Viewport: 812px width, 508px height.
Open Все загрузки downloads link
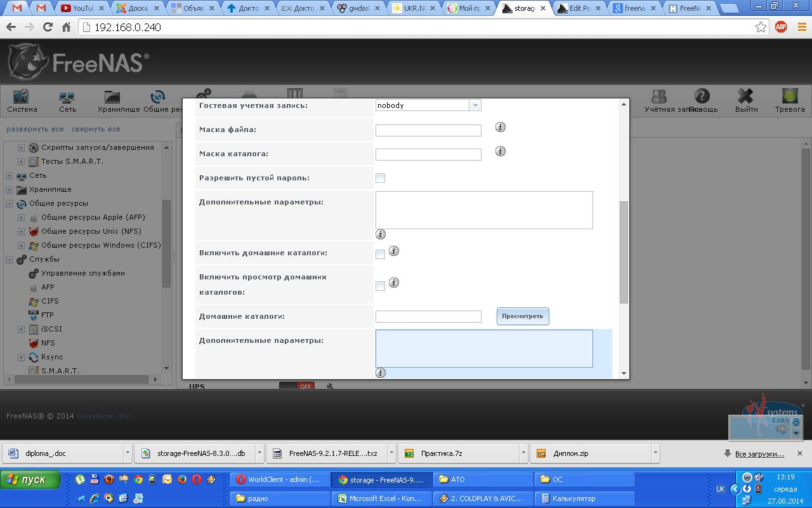(x=759, y=453)
